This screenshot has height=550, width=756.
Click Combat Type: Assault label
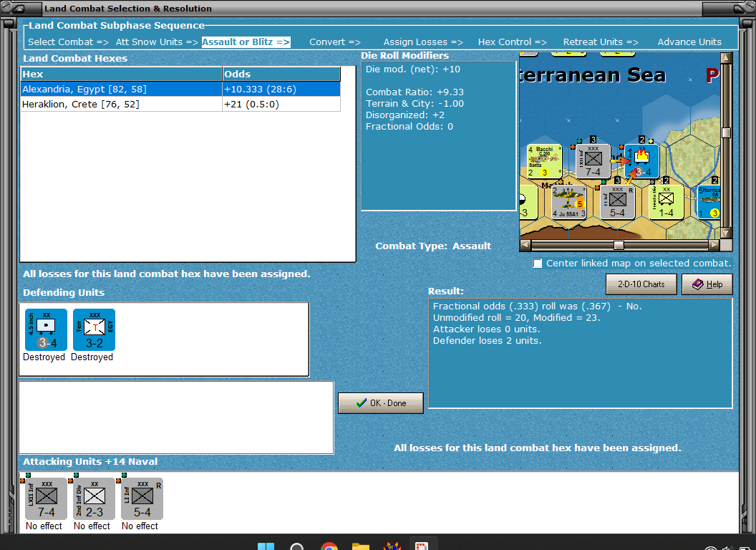click(x=433, y=246)
